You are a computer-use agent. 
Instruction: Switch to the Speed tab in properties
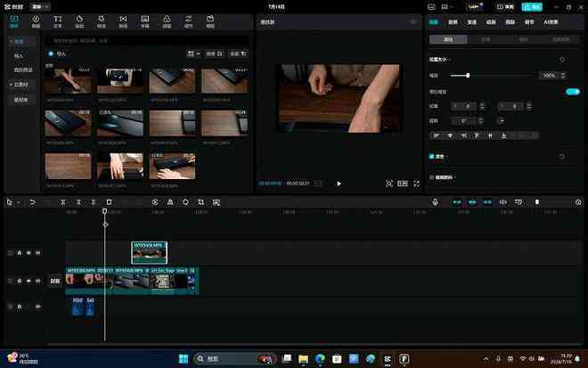[x=472, y=22]
